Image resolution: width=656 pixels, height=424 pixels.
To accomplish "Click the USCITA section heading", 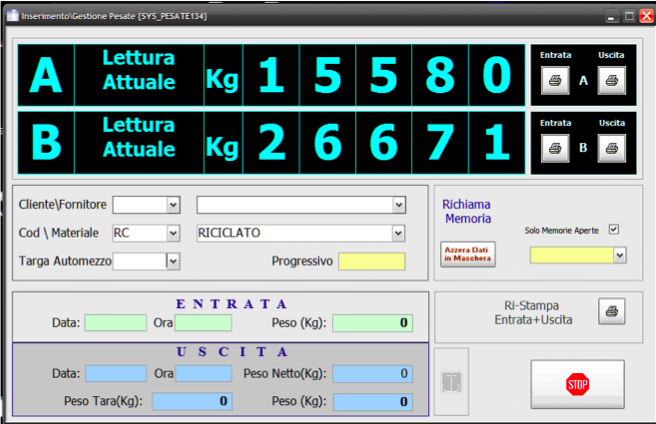I will (232, 352).
